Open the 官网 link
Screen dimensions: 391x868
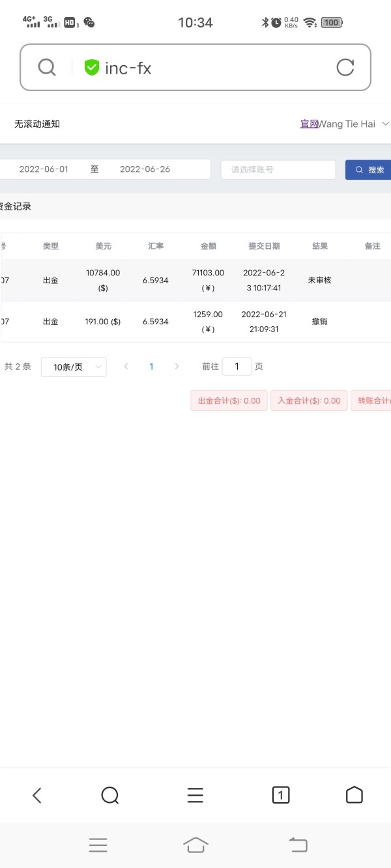[x=309, y=124]
